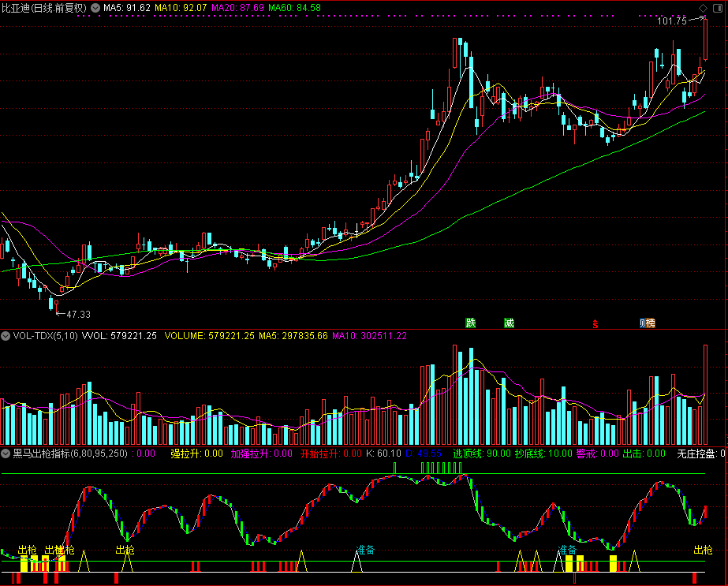728x586 pixels.
Task: Click the 无庄控盘 label
Action: pos(697,453)
